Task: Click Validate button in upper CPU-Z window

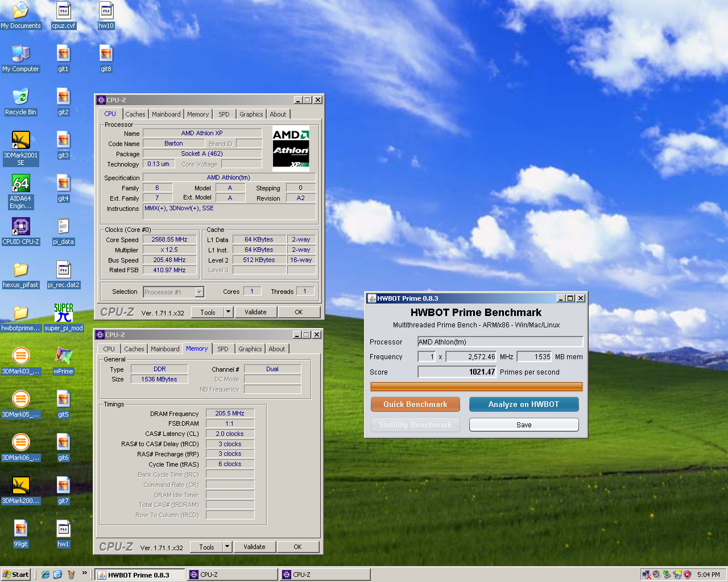Action: (x=255, y=312)
